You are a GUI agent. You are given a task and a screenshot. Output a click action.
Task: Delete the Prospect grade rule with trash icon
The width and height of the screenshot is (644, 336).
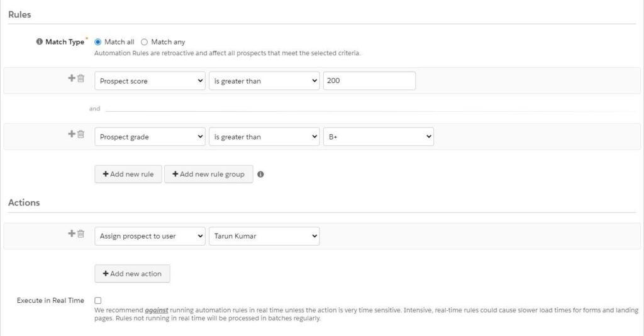click(x=81, y=134)
